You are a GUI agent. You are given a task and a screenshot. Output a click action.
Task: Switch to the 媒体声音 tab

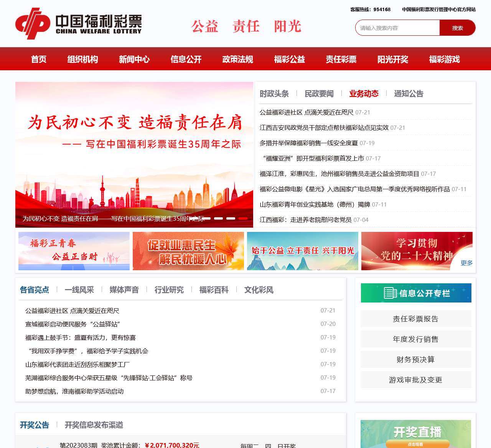[x=124, y=289]
